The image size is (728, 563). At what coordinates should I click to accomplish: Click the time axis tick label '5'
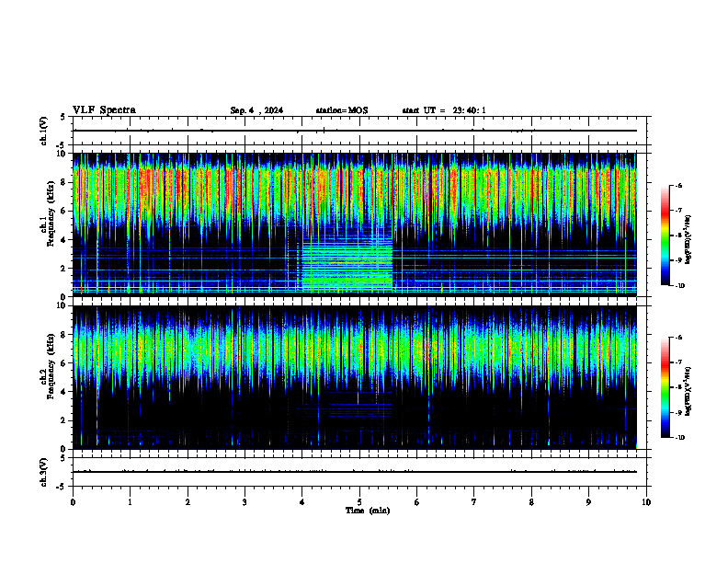(359, 502)
